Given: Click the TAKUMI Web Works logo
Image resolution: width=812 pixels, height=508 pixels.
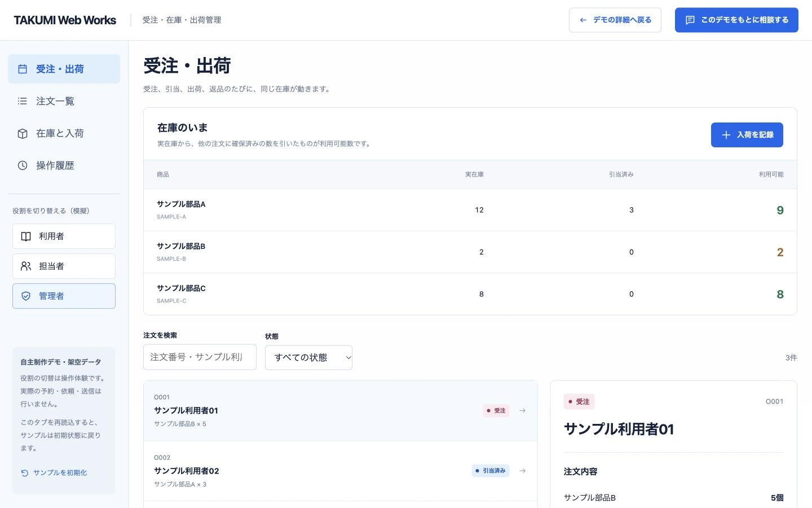Looking at the screenshot, I should (65, 20).
